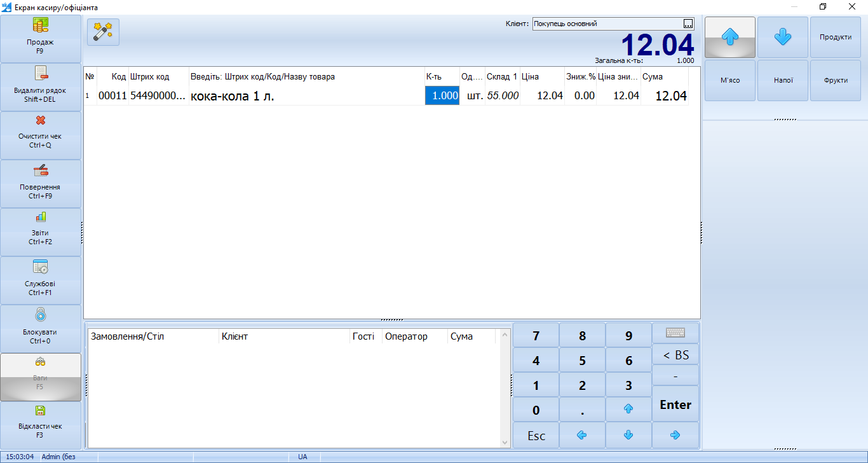This screenshot has width=868, height=463.
Task: Click unit cell шт.
Action: [x=472, y=96]
